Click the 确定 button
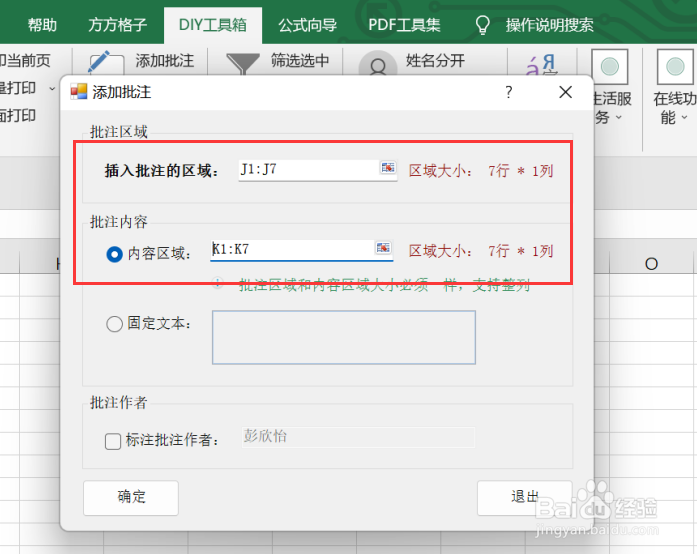Viewport: 697px width, 554px height. [x=131, y=498]
